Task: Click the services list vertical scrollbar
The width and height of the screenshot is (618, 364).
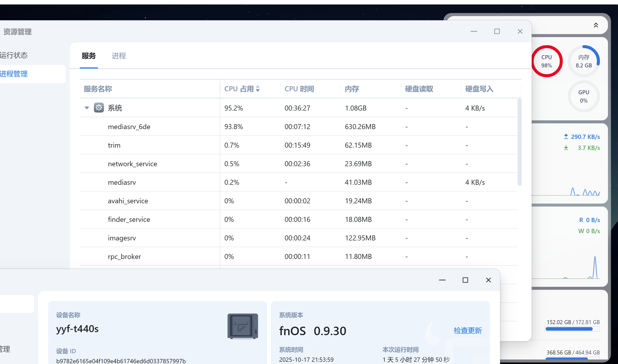Action: pos(519,142)
